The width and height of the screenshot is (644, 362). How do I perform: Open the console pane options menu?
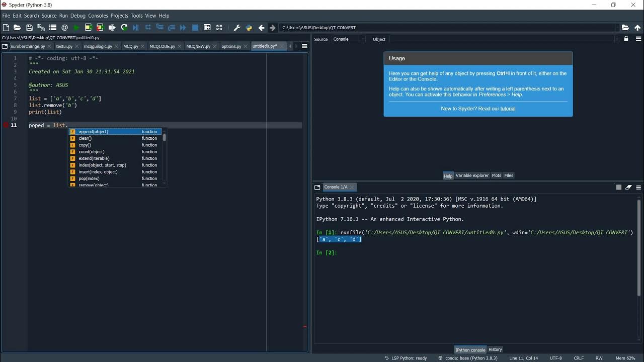point(638,187)
